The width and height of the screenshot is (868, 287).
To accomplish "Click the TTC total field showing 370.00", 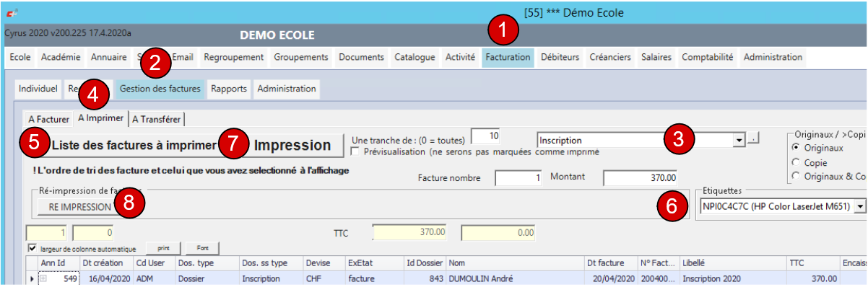I will coord(411,232).
